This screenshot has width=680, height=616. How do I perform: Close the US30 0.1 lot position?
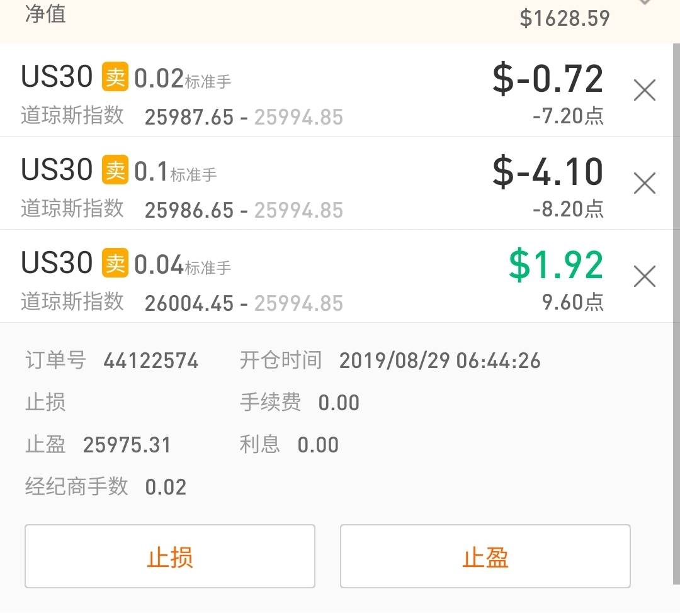(x=644, y=184)
